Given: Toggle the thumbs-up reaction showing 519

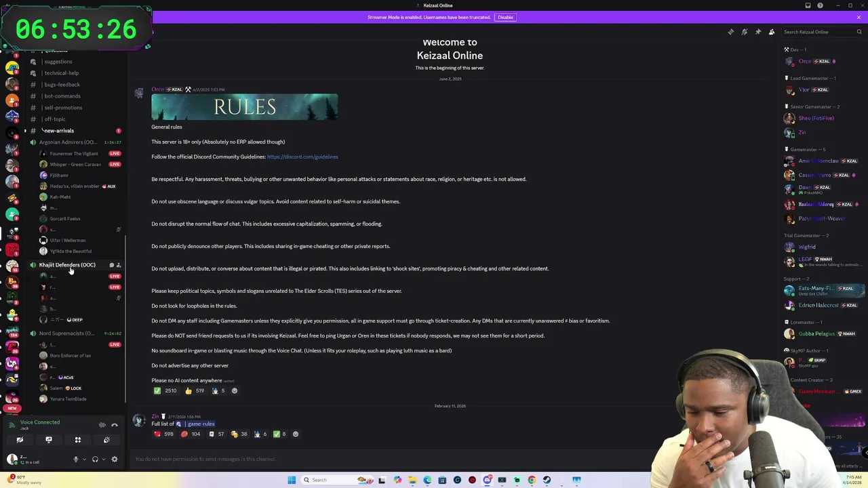Looking at the screenshot, I should 195,390.
